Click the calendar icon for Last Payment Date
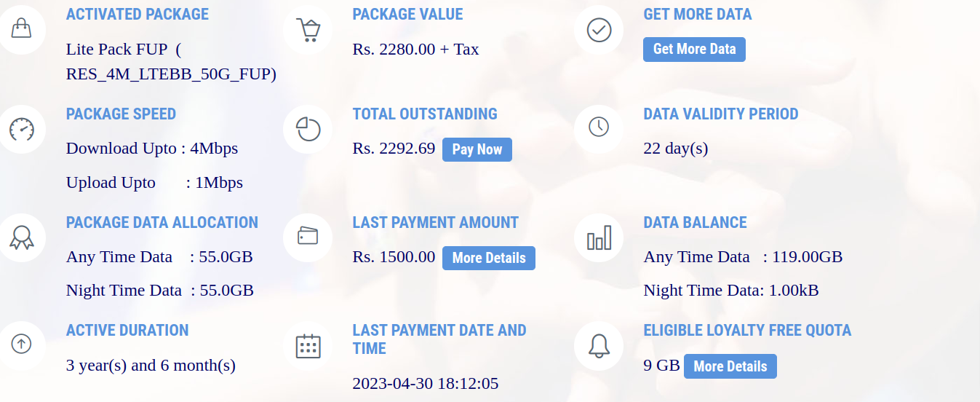 pyautogui.click(x=308, y=345)
